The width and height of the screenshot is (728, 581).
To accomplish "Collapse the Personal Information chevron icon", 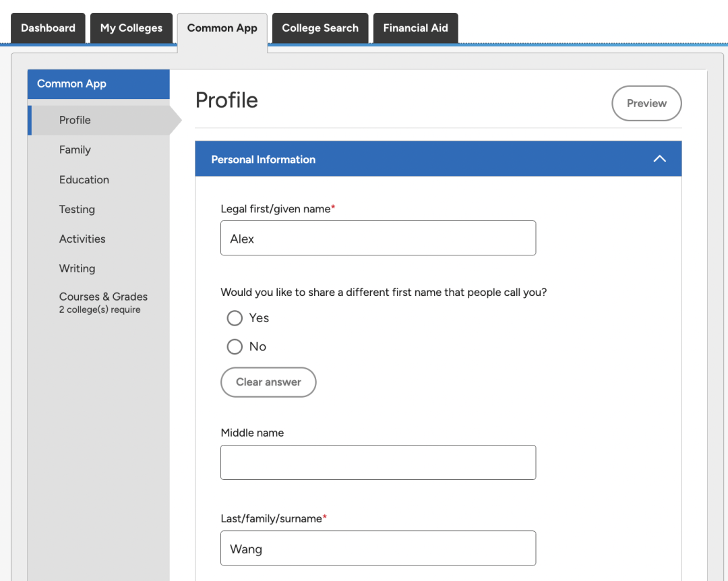I will tap(659, 159).
